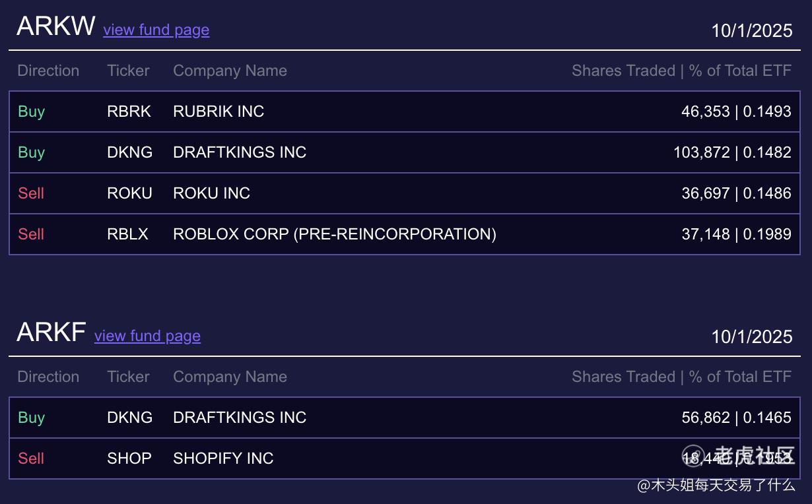This screenshot has height=504, width=812.
Task: Click ROBLOX CORP (PRE-REINCORPORATION) company name
Action: 334,234
